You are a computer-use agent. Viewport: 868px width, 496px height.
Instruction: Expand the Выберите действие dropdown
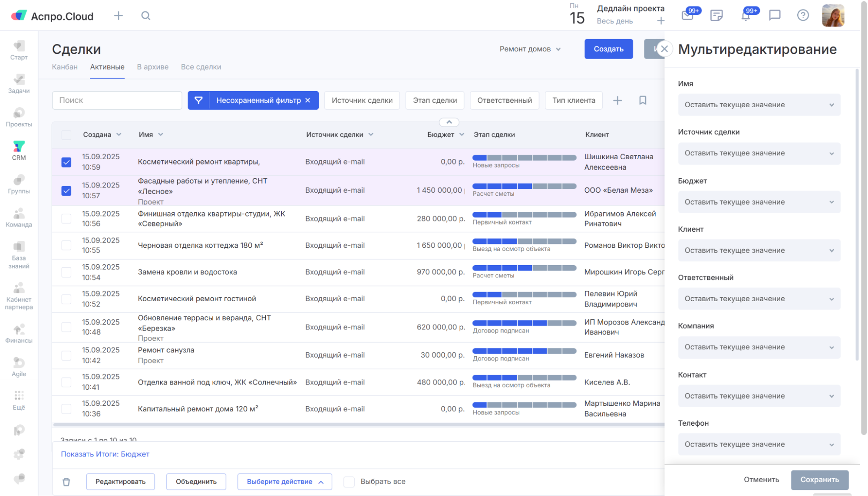pos(284,482)
